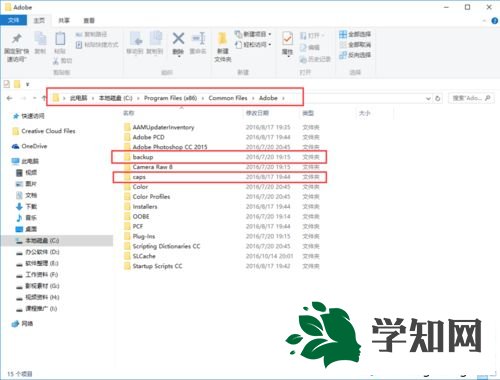
Task: Click the Up one level arrow
Action: click(x=44, y=98)
